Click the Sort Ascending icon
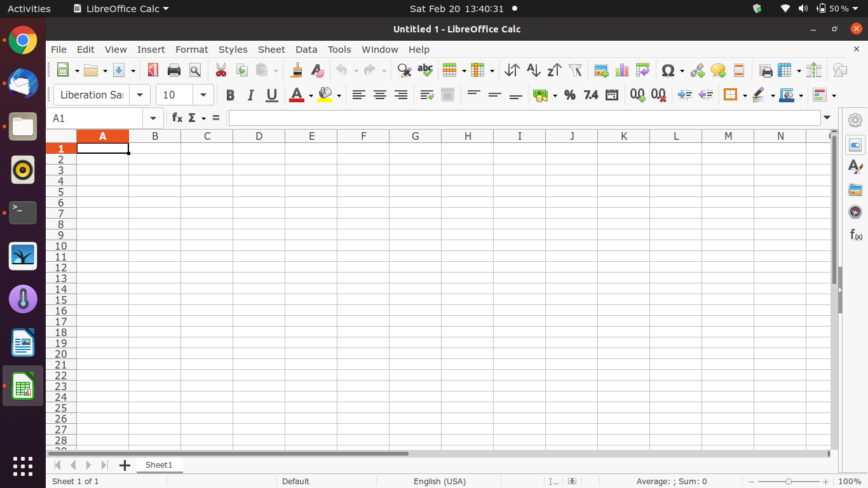The width and height of the screenshot is (868, 488). [x=533, y=70]
